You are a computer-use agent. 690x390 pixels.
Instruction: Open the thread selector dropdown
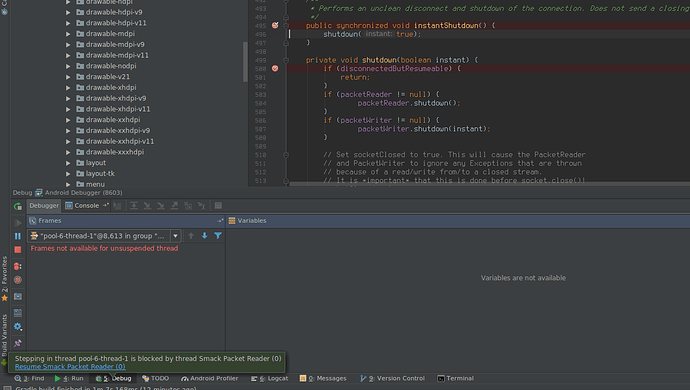click(x=176, y=236)
